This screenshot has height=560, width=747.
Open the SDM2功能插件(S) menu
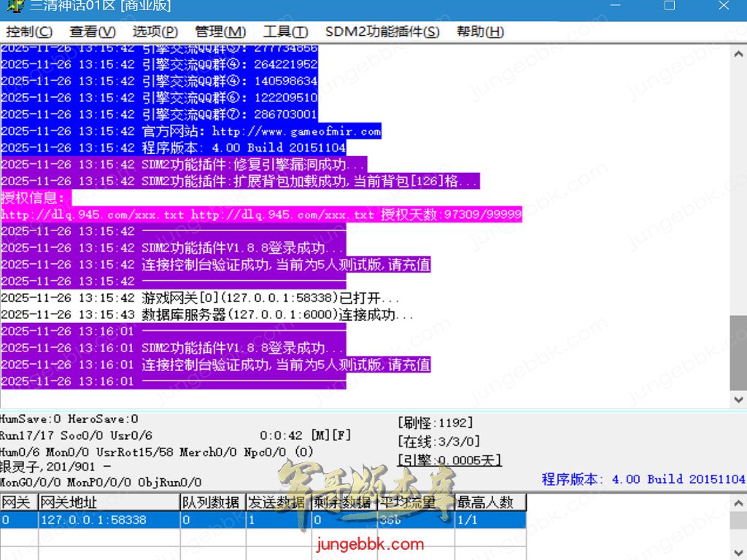point(382,32)
